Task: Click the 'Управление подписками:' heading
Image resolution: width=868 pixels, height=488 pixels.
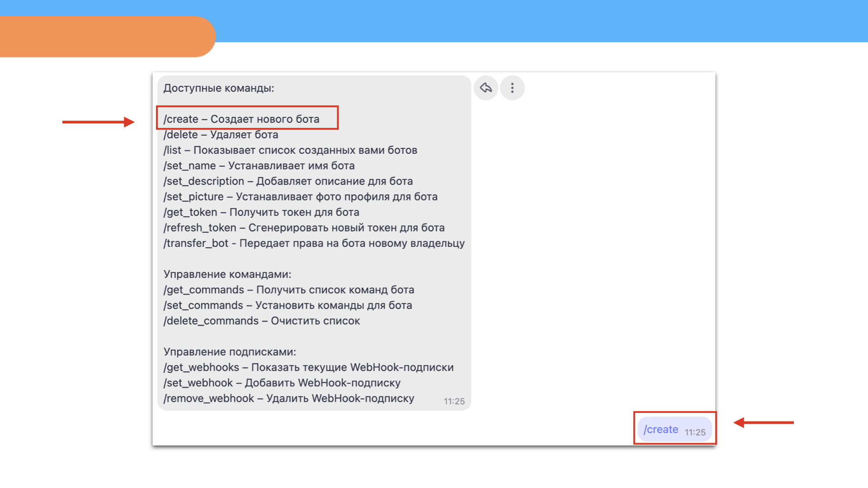Action: coord(230,352)
